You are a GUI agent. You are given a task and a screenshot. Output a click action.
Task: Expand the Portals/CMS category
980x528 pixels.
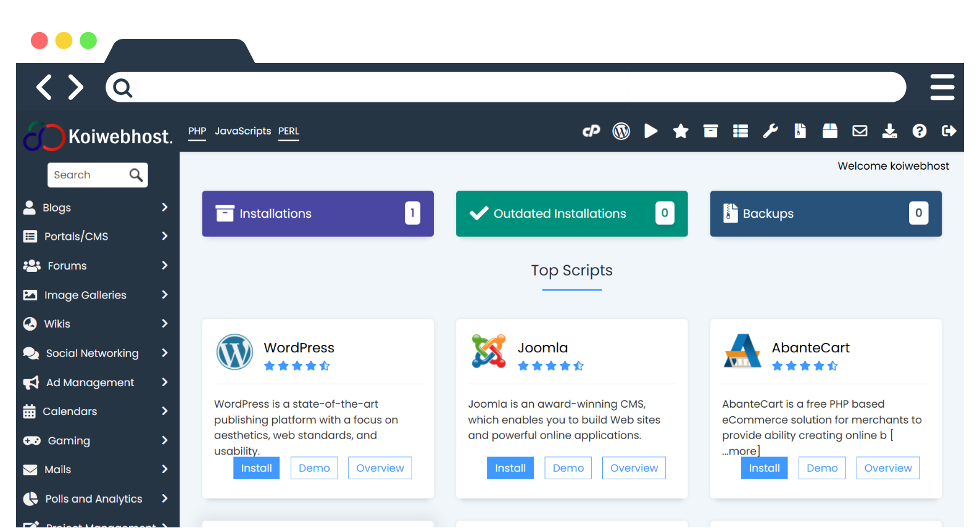coord(96,236)
